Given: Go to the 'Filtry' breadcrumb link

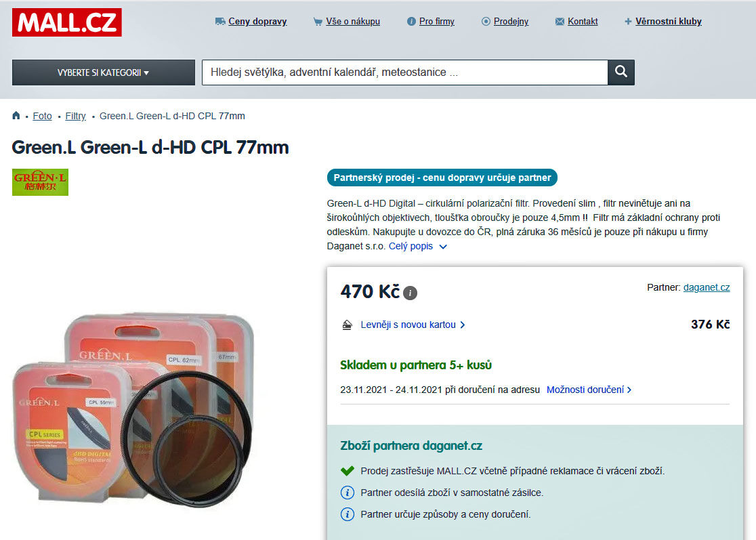Looking at the screenshot, I should 76,116.
